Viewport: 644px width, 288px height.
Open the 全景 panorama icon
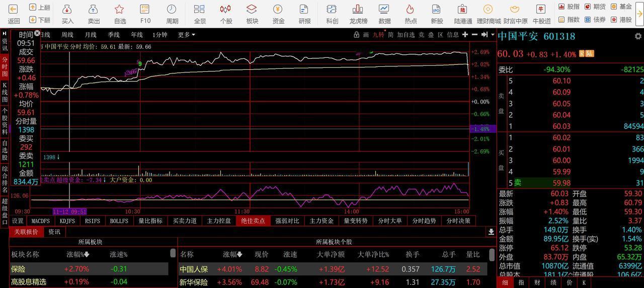[x=200, y=9]
